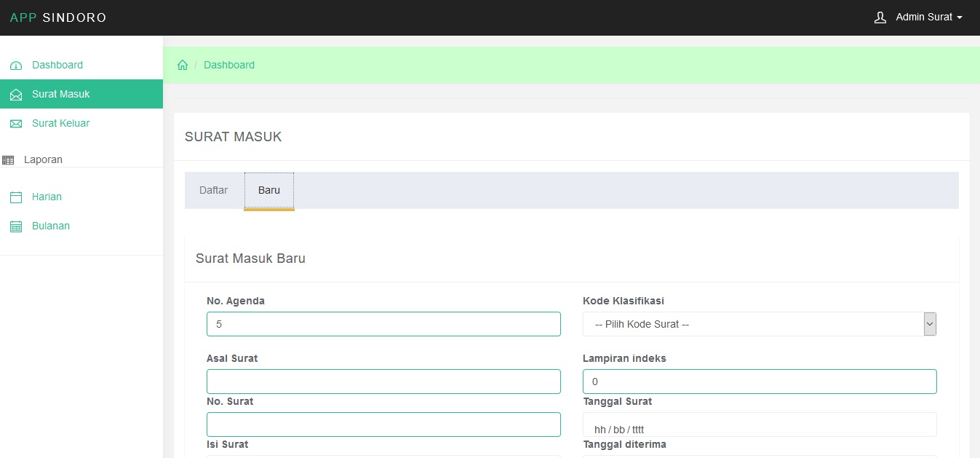Click the Tanggal Surat date field
This screenshot has width=980, height=458.
(x=759, y=425)
